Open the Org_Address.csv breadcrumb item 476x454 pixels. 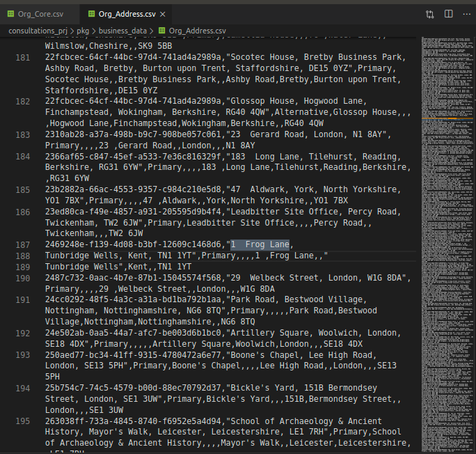pyautogui.click(x=198, y=31)
